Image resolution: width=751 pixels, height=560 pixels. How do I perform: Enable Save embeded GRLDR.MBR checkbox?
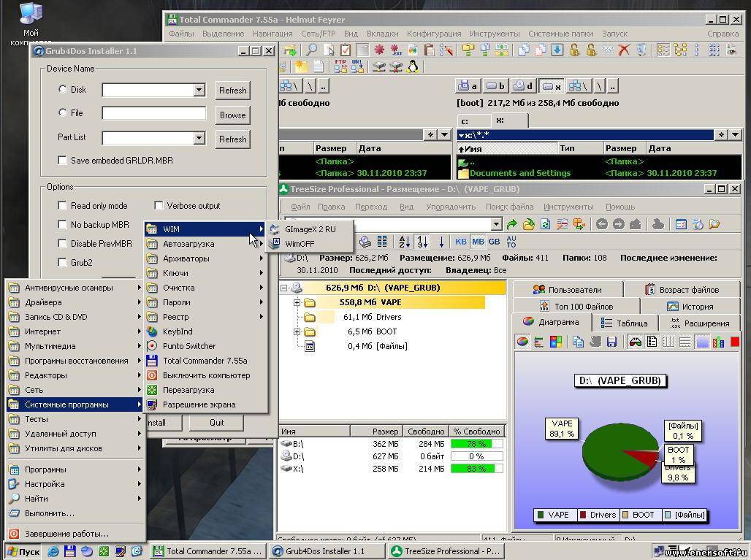(62, 160)
